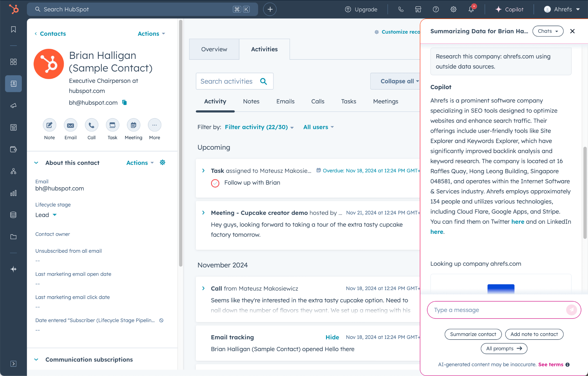The height and width of the screenshot is (376, 588).
Task: Select the Marketing megaphone in the sidebar
Action: pos(13,105)
